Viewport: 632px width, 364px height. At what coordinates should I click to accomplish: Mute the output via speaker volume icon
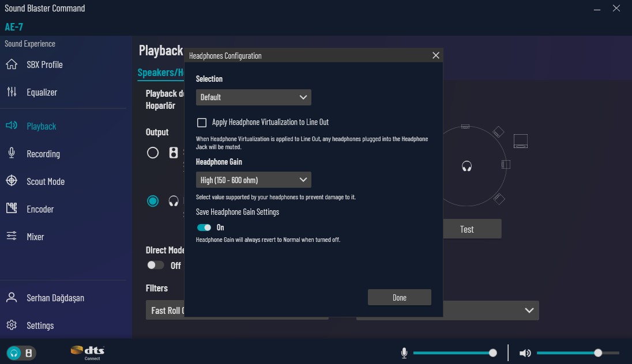525,353
